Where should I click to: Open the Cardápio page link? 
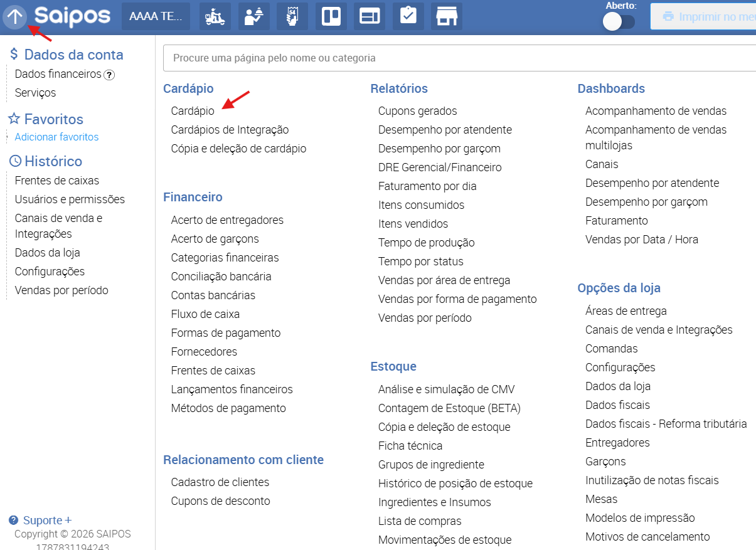pyautogui.click(x=193, y=111)
